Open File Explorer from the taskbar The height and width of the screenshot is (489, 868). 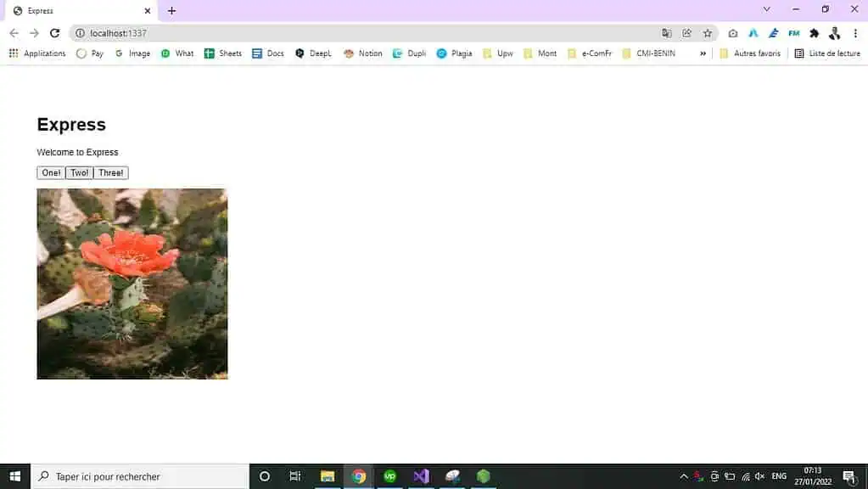point(328,476)
